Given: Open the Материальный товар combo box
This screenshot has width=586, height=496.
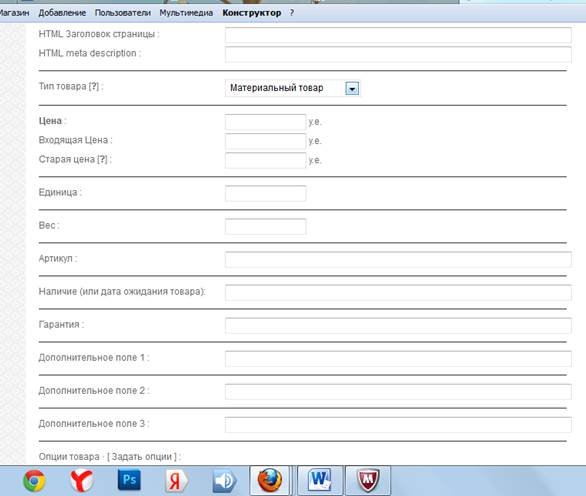Looking at the screenshot, I should 292,88.
